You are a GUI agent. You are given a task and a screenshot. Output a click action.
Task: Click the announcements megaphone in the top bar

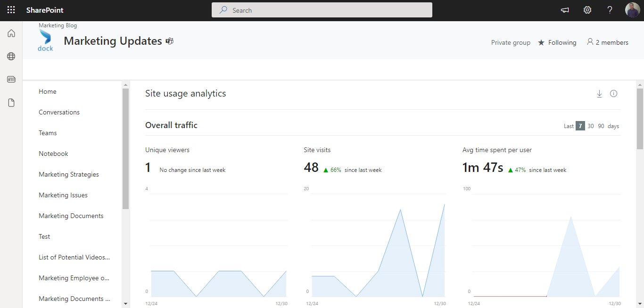coord(564,9)
